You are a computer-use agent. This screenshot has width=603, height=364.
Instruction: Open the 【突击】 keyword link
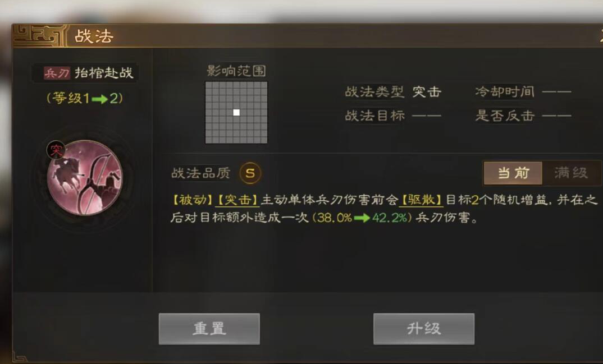(237, 200)
